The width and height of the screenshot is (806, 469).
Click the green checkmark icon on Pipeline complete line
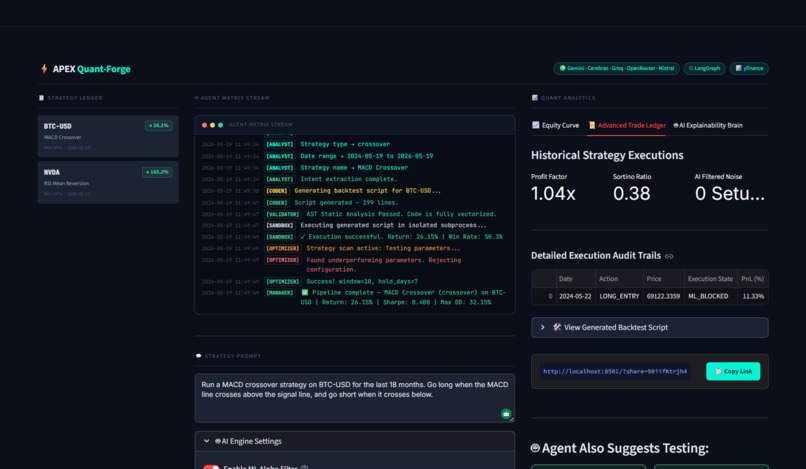[305, 293]
